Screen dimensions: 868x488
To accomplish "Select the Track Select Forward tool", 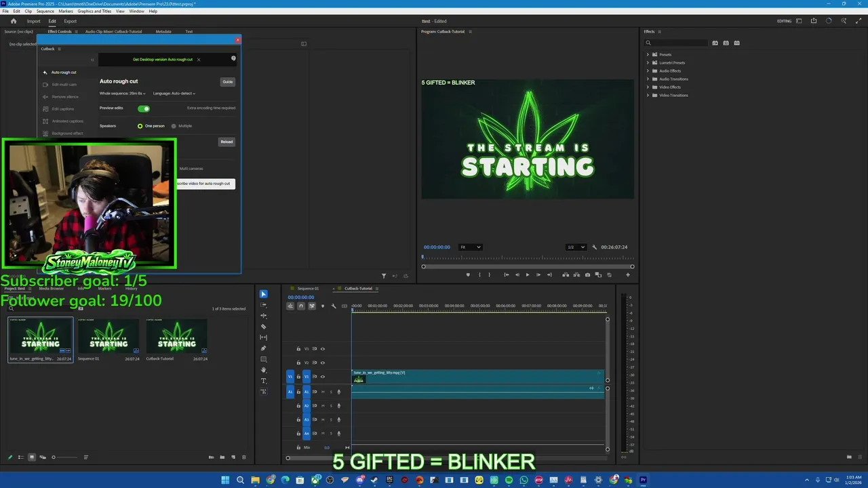I will pos(264,305).
